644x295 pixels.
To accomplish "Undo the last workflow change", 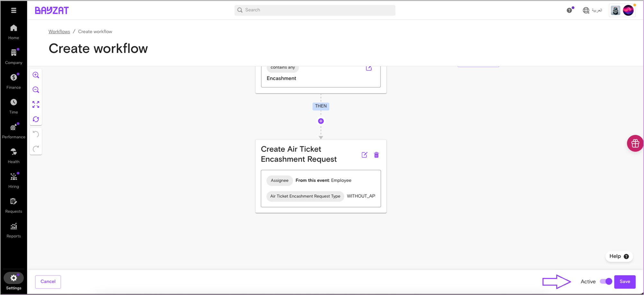I will click(36, 134).
